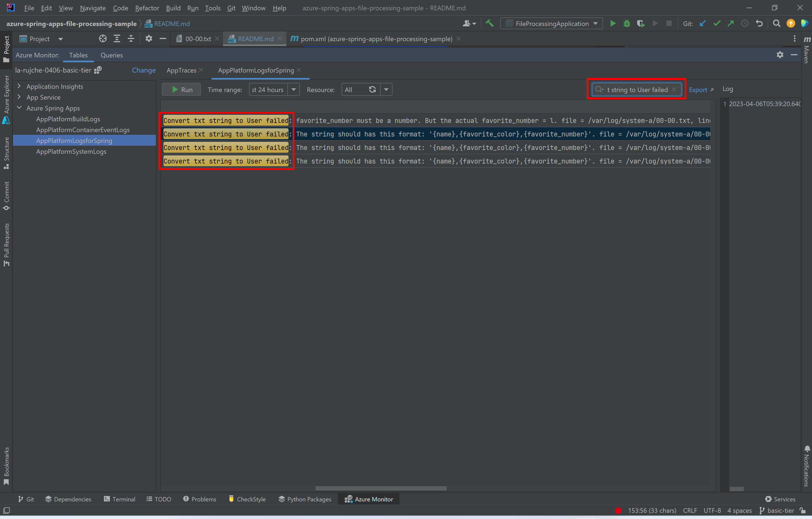Toggle the Maven tool window
The height and width of the screenshot is (519, 812).
[x=807, y=50]
